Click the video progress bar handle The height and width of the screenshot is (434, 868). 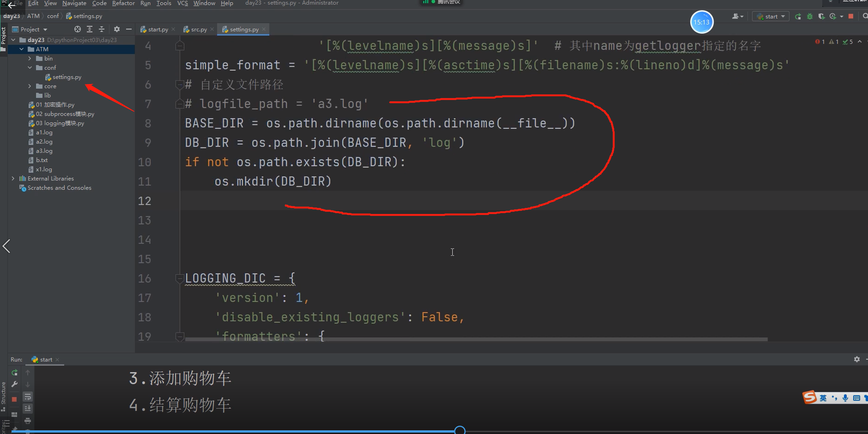click(x=460, y=430)
